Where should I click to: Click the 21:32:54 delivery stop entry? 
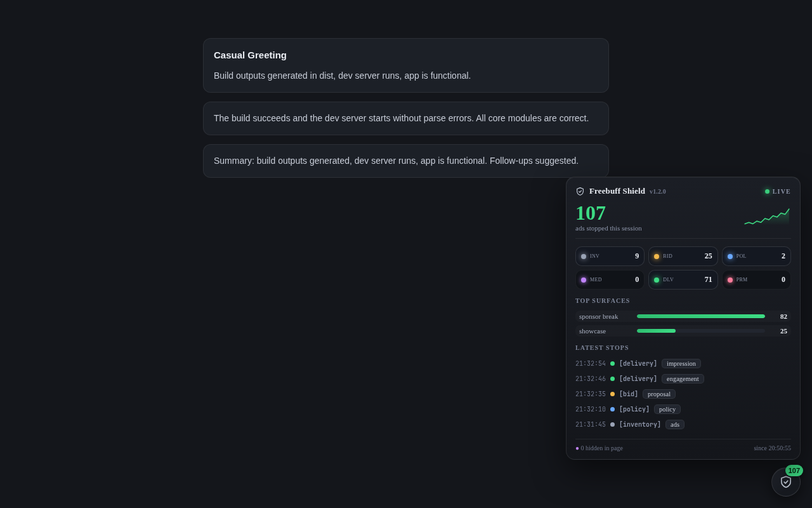tap(683, 363)
